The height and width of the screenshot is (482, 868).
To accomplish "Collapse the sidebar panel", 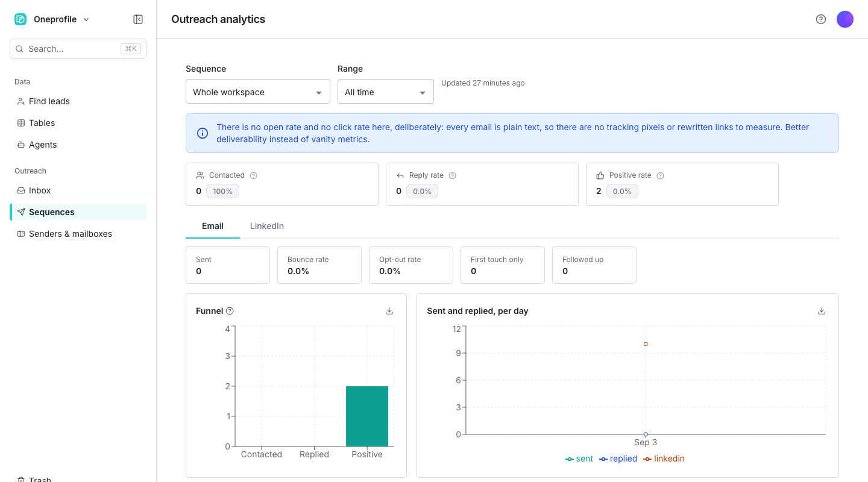I will click(138, 19).
